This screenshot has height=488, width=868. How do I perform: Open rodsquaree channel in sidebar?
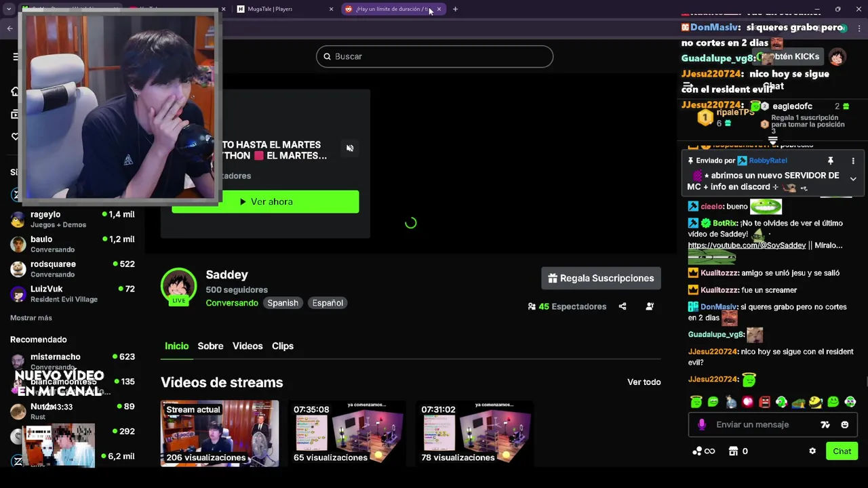(73, 269)
